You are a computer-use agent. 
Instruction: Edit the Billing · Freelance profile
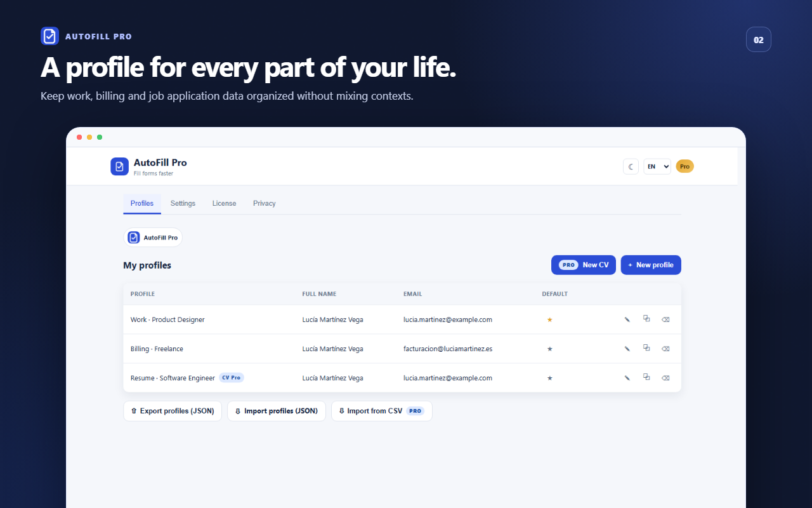tap(627, 349)
